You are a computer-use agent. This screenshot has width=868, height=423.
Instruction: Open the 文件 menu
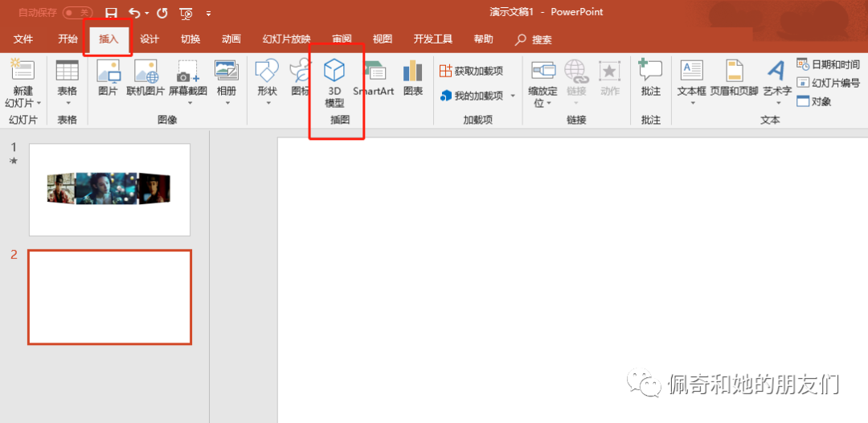23,39
